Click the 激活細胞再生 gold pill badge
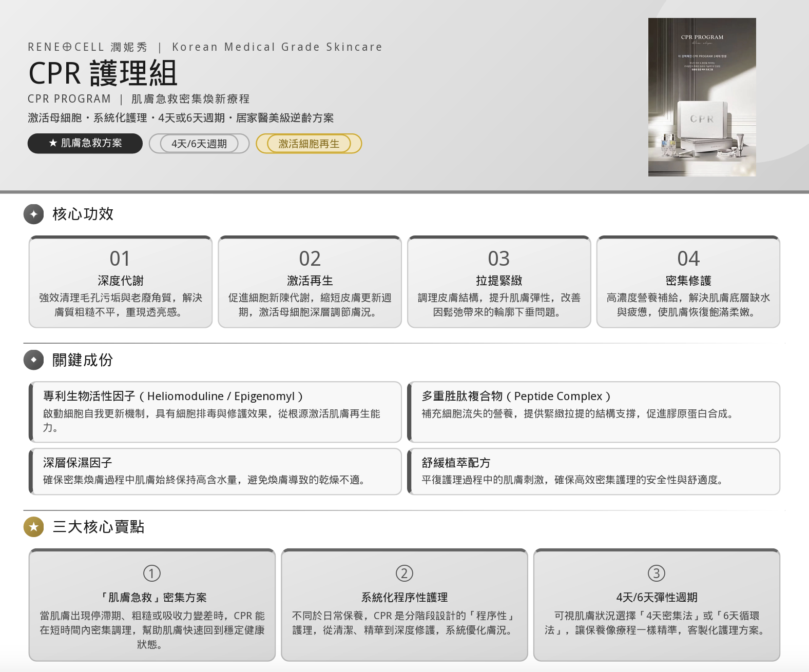The height and width of the screenshot is (672, 809). coord(309,144)
